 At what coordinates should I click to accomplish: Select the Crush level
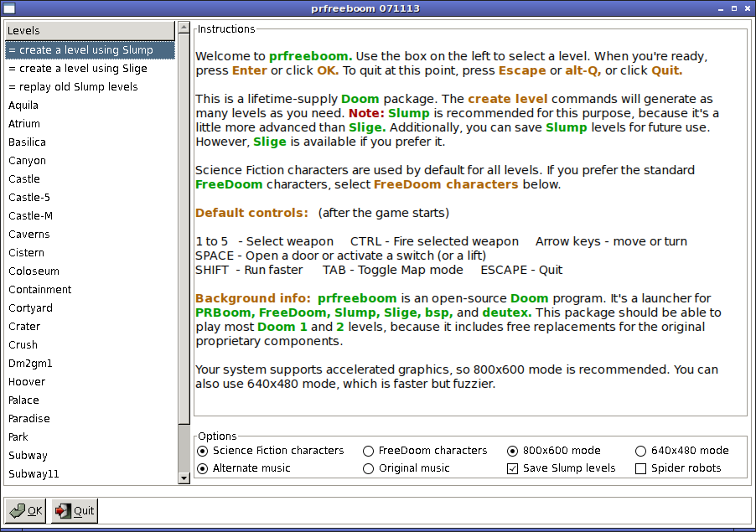[x=91, y=345]
